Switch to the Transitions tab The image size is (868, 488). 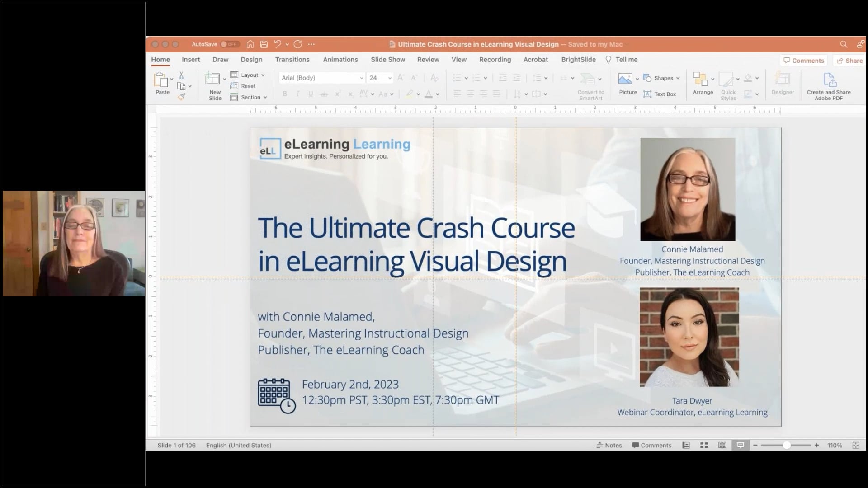[x=292, y=59]
